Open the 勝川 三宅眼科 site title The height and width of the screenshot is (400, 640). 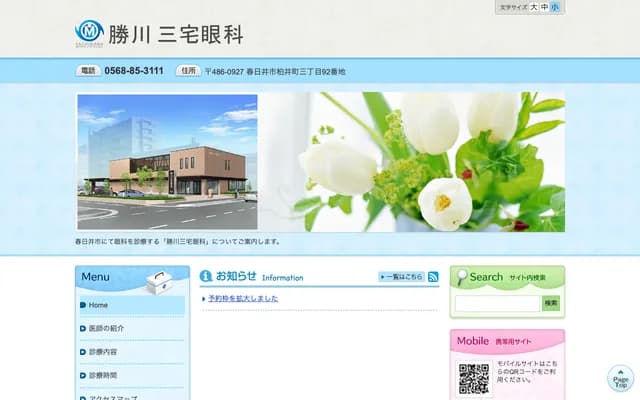176,35
